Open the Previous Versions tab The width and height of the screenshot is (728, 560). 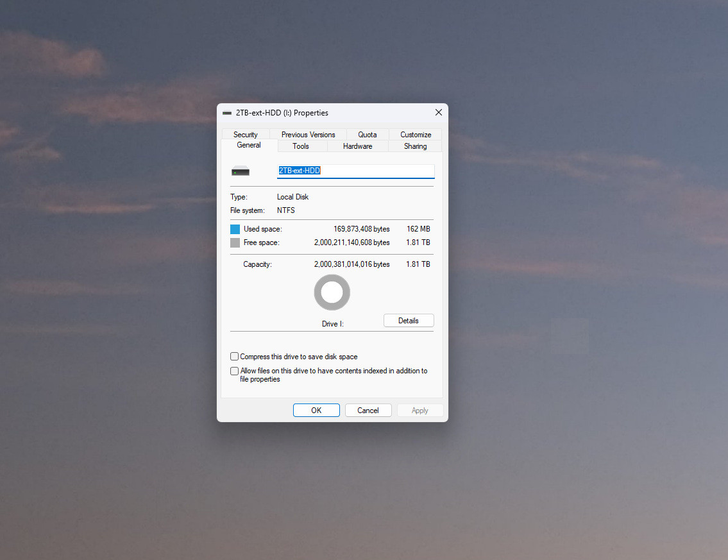308,134
